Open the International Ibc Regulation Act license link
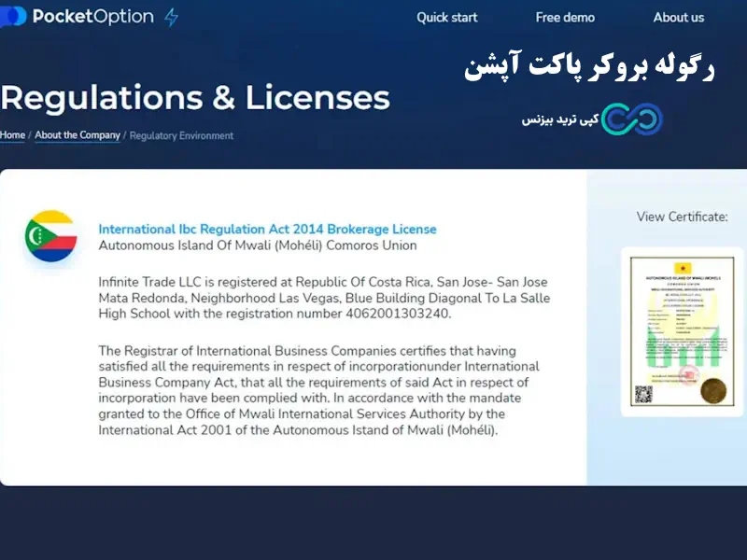 [x=267, y=229]
